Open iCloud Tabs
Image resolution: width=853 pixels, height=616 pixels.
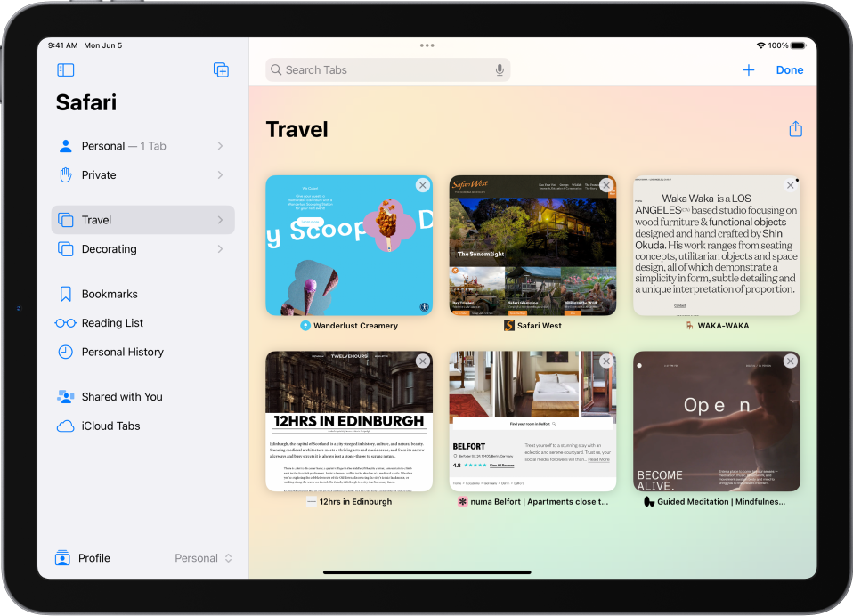click(x=110, y=426)
